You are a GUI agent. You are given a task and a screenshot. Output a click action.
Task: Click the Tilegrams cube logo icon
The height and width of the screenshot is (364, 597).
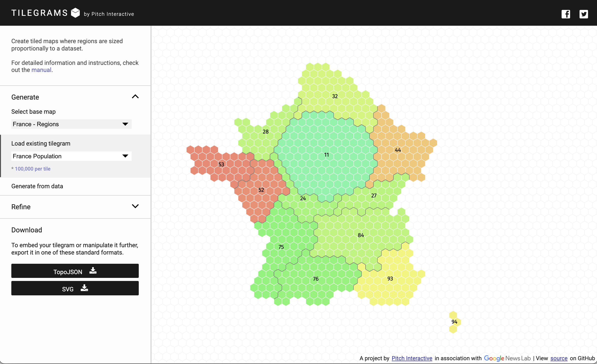[75, 13]
